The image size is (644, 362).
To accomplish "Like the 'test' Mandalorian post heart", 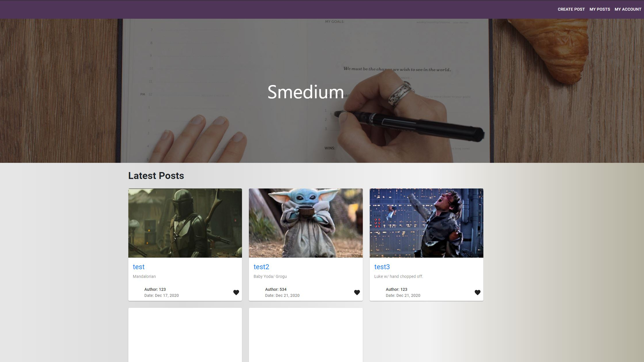I will 236,292.
